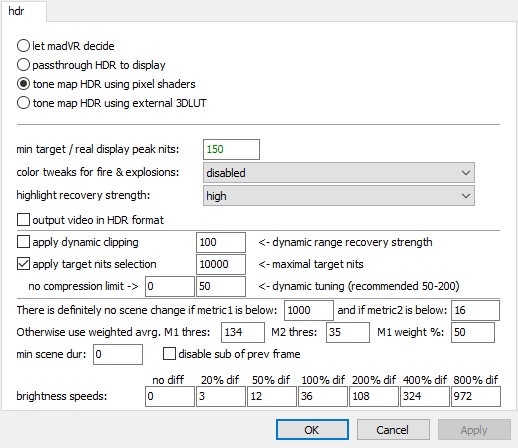Focus the display peak nits field
Image resolution: width=518 pixels, height=448 pixels.
(231, 149)
